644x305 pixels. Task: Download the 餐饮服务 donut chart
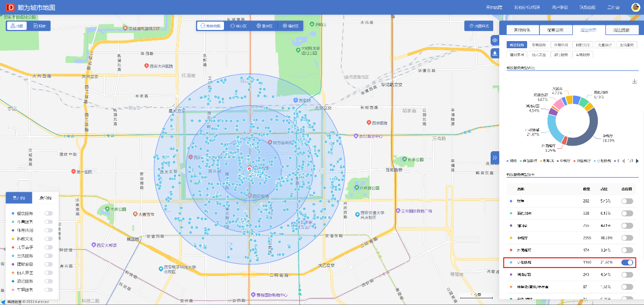(x=634, y=82)
